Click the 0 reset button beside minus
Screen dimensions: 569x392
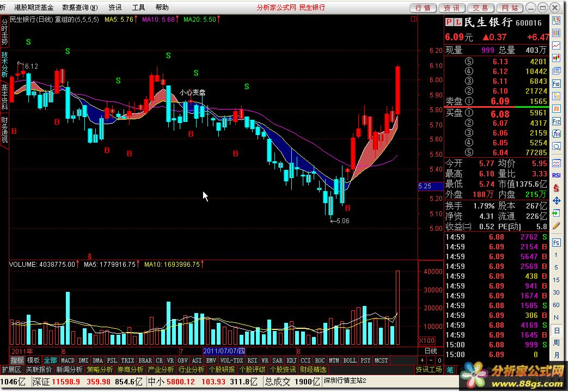(439, 360)
